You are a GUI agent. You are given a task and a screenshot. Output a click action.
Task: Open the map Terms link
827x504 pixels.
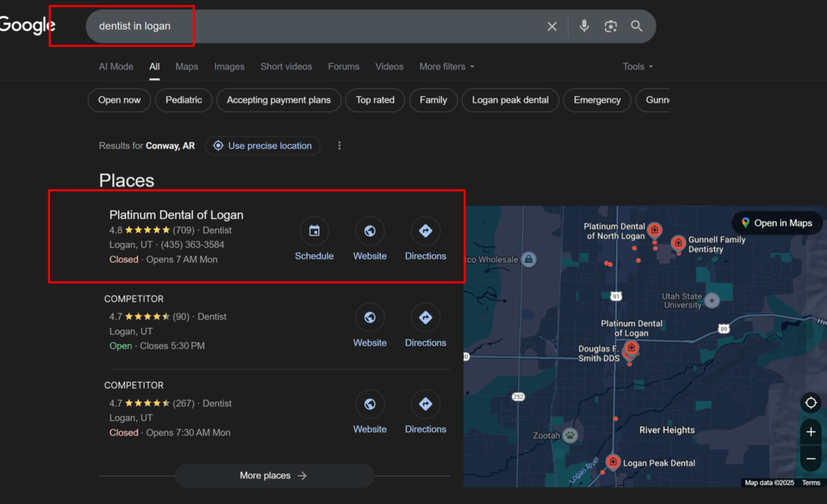(811, 482)
